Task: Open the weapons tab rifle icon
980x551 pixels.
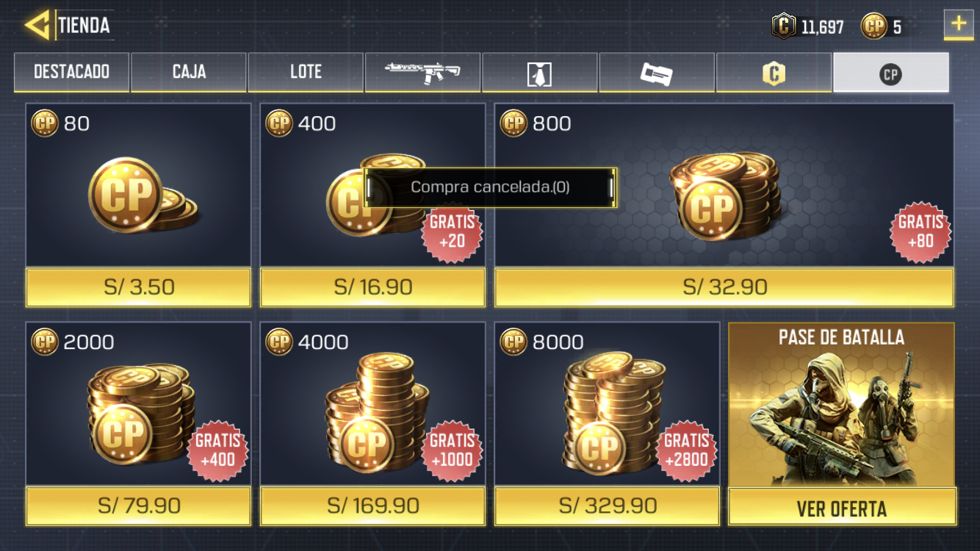Action: click(422, 72)
